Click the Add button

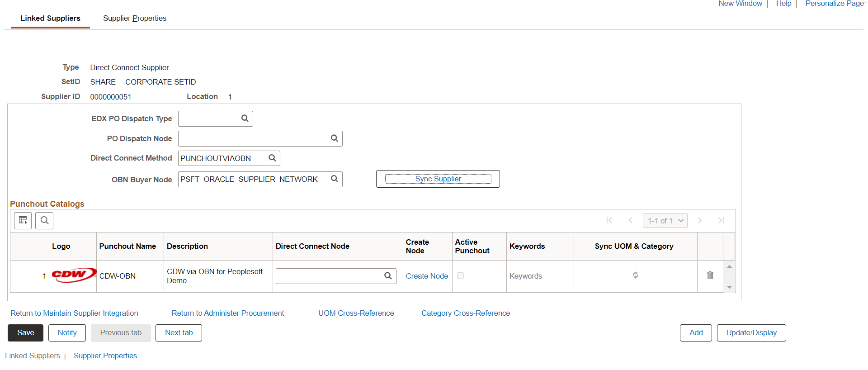696,333
